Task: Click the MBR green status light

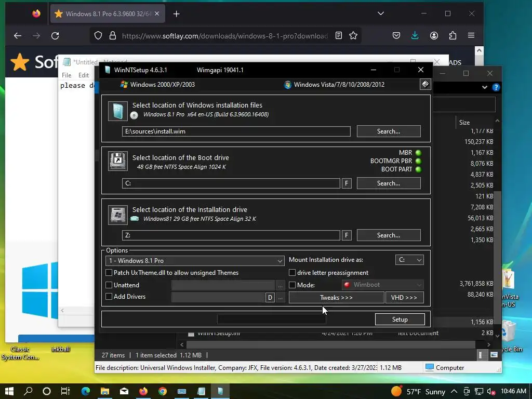Action: [x=418, y=153]
